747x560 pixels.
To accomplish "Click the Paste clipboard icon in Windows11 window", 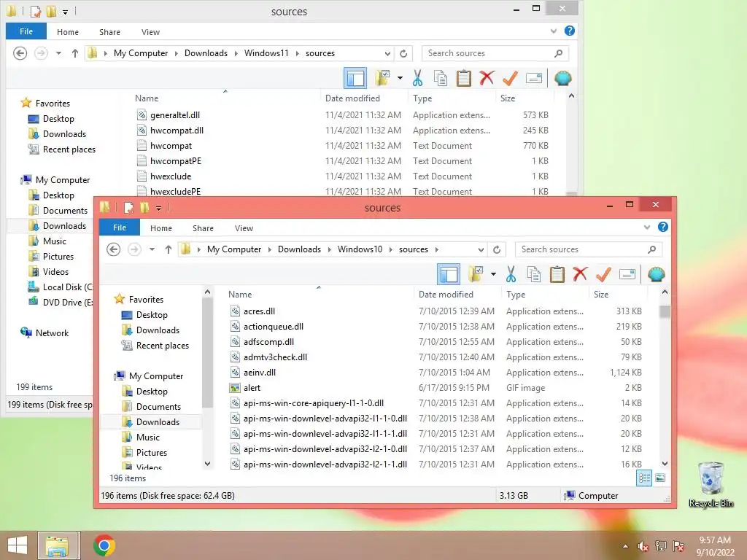I will (463, 78).
